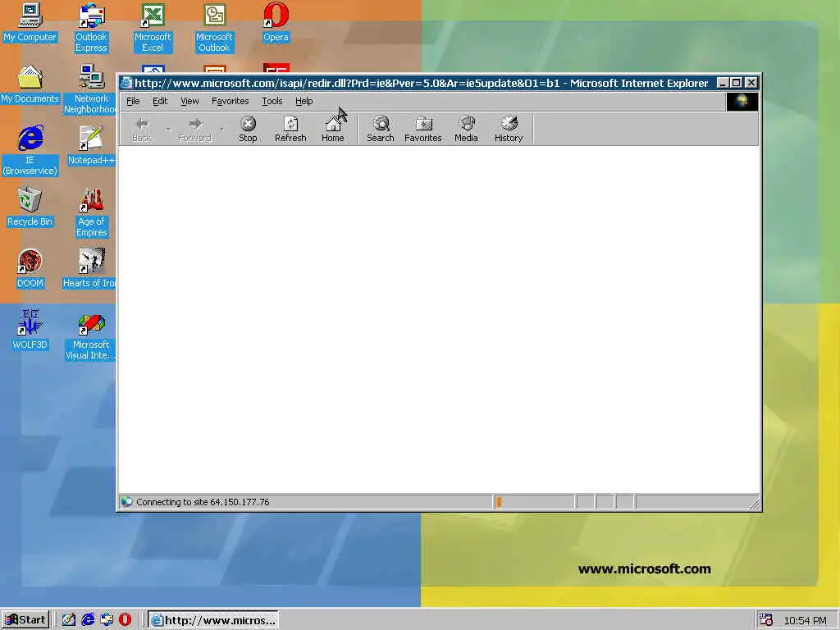This screenshot has width=840, height=630.
Task: Click the Show Desktop quick launch icon
Action: pos(69,620)
